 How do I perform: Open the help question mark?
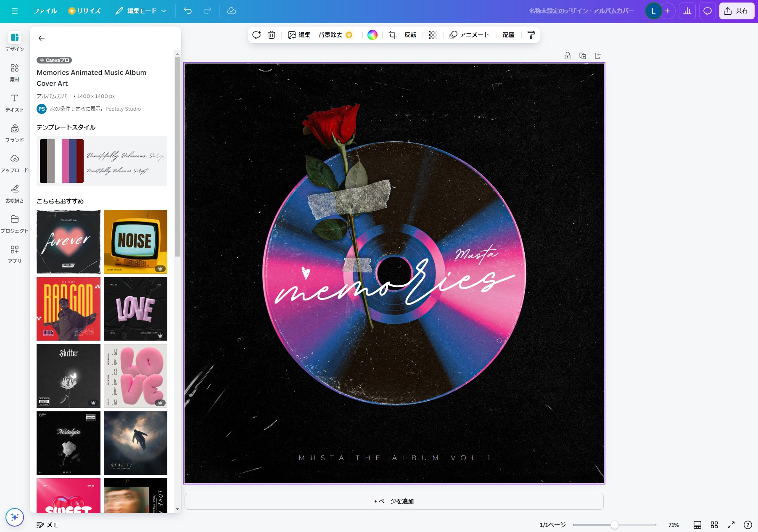pos(748,525)
